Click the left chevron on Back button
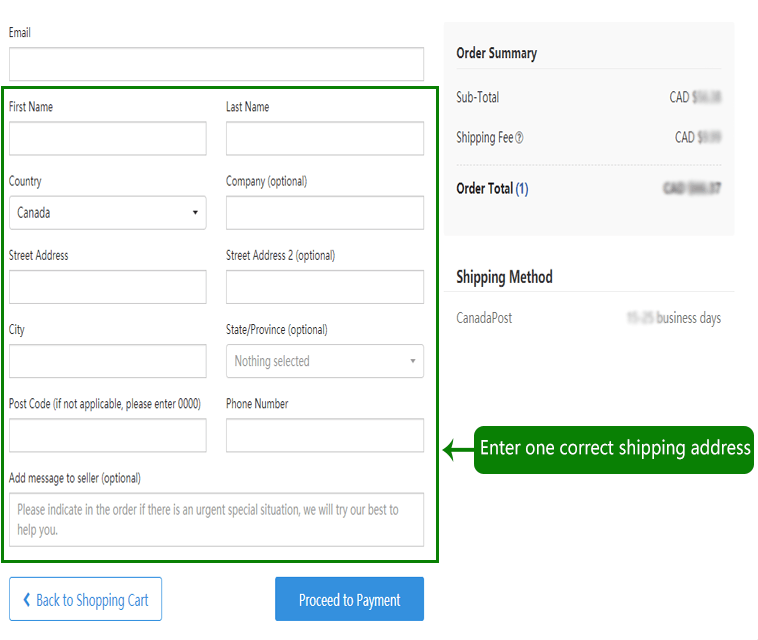Screen dimensions: 758x640 [x=27, y=600]
